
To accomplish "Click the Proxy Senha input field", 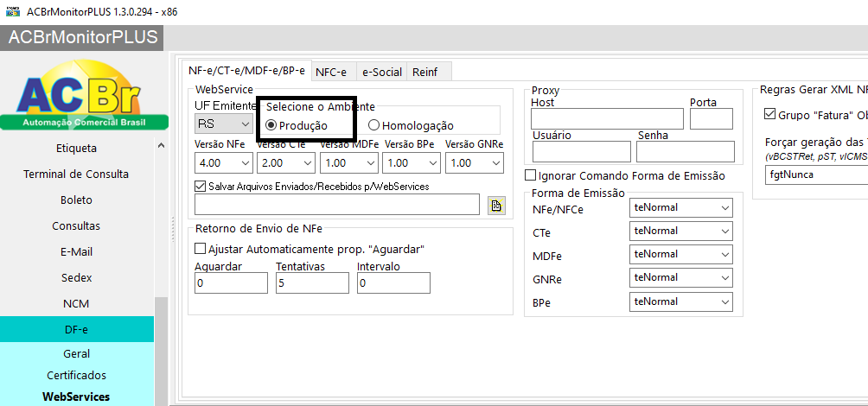I will pyautogui.click(x=686, y=151).
